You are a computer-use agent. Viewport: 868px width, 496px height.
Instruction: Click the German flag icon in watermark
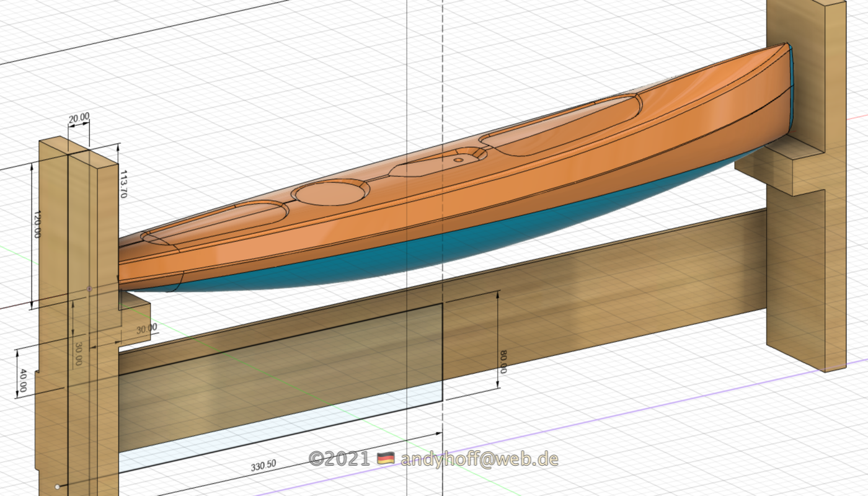pyautogui.click(x=386, y=459)
